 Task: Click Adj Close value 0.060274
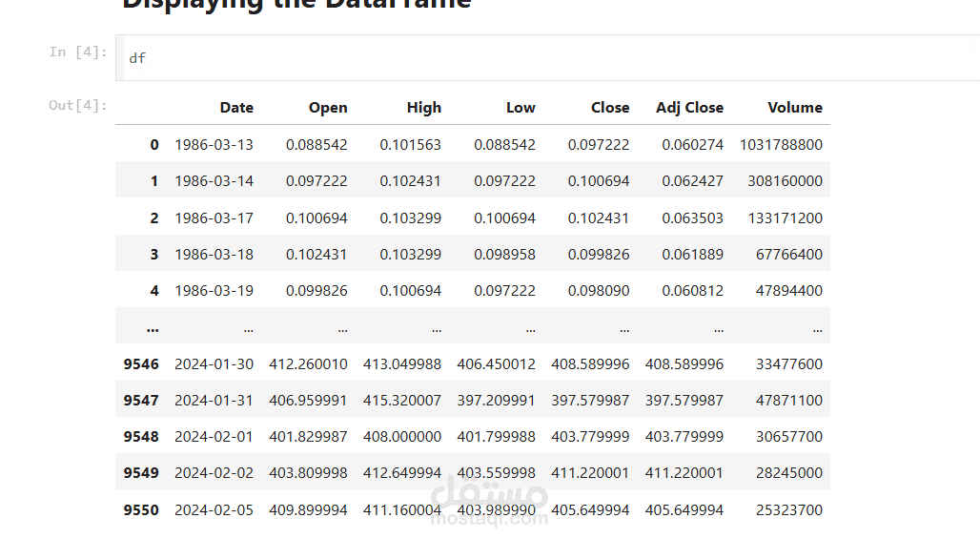click(692, 145)
